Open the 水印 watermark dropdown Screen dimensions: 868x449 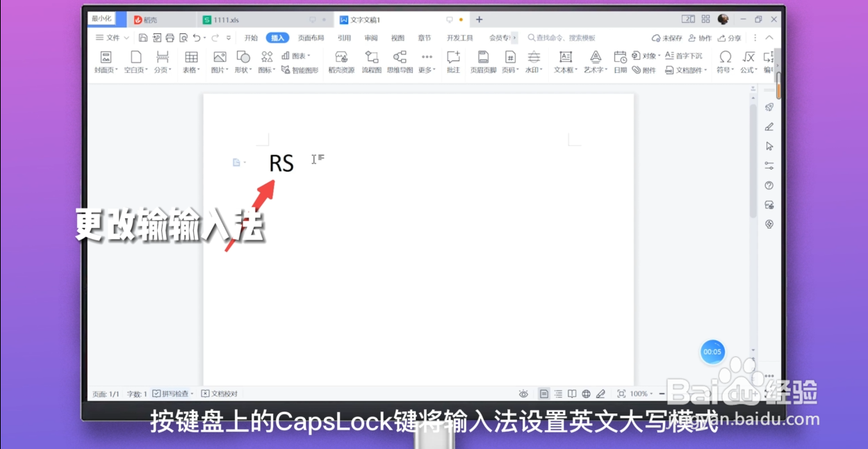pyautogui.click(x=532, y=61)
